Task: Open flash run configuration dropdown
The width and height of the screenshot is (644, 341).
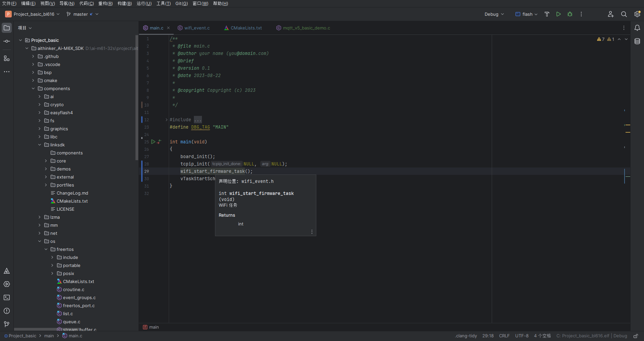Action: [527, 14]
